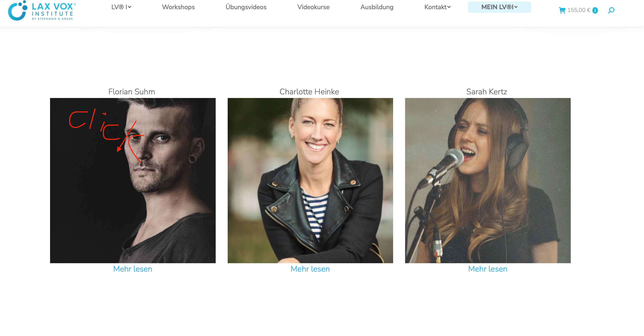Viewport: 644px width, 336px height.
Task: Open the Ausbildung page
Action: point(377,7)
